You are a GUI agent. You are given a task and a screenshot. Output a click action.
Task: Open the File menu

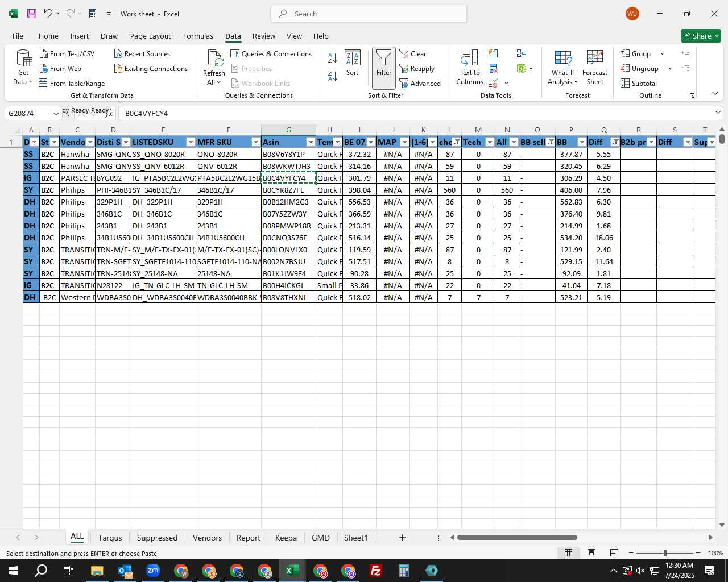click(18, 36)
